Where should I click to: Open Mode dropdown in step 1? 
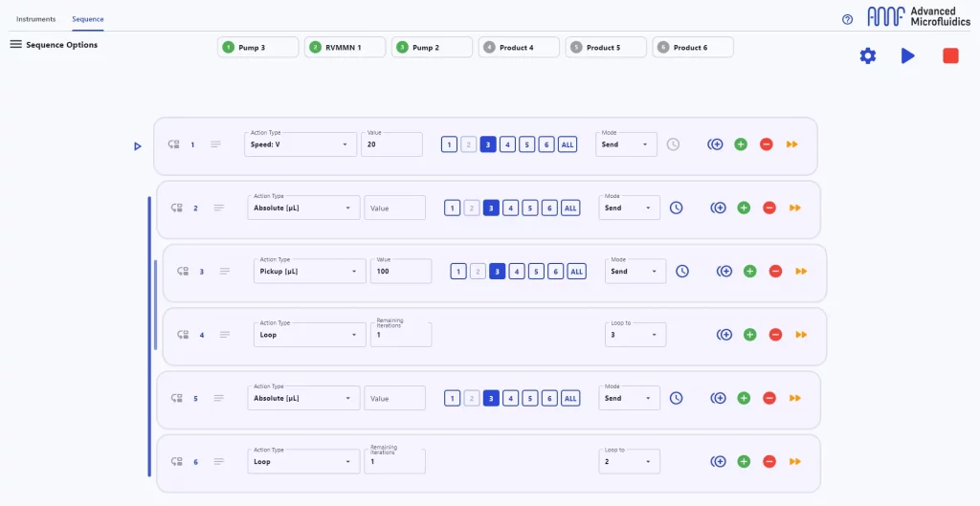click(626, 144)
